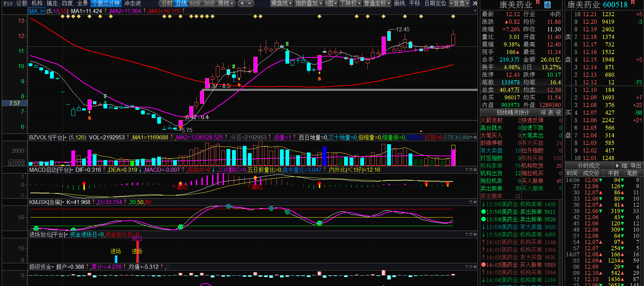The height and width of the screenshot is (286, 644).
Task: Click the plus zoom-in chart icon
Action: 242,3
